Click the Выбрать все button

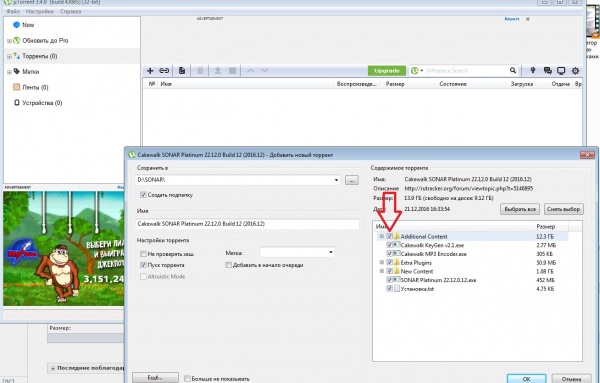520,209
